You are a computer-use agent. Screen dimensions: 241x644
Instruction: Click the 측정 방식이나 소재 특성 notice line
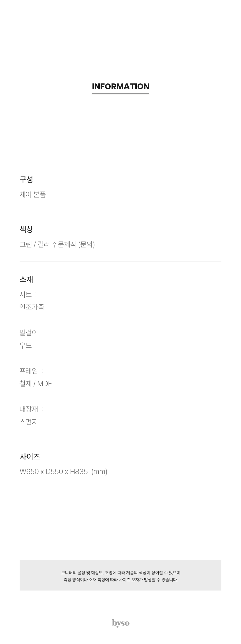click(x=121, y=580)
